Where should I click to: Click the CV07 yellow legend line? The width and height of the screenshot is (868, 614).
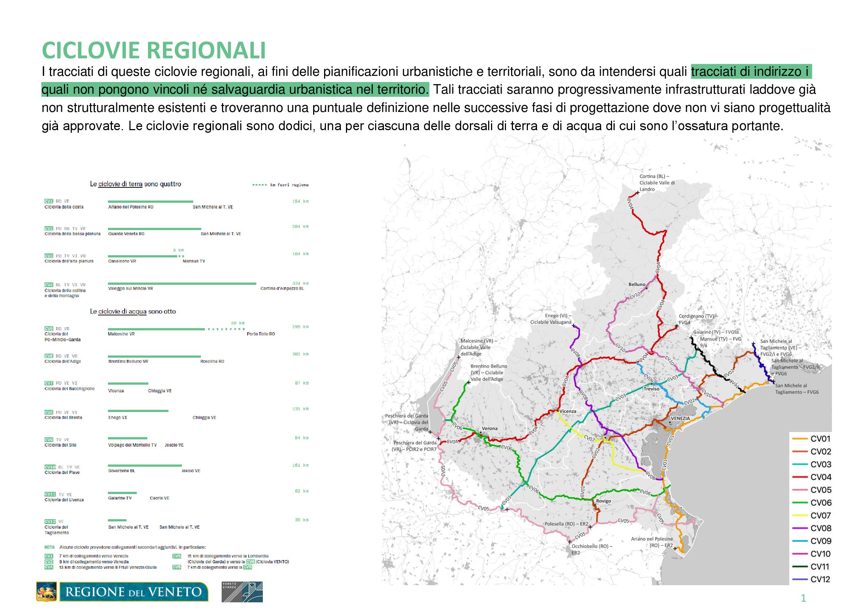(x=800, y=516)
